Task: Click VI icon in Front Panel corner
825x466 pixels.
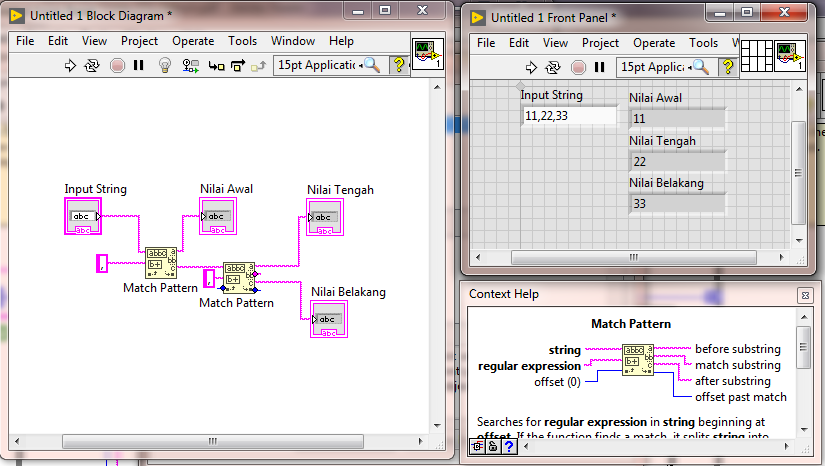Action: [x=790, y=56]
